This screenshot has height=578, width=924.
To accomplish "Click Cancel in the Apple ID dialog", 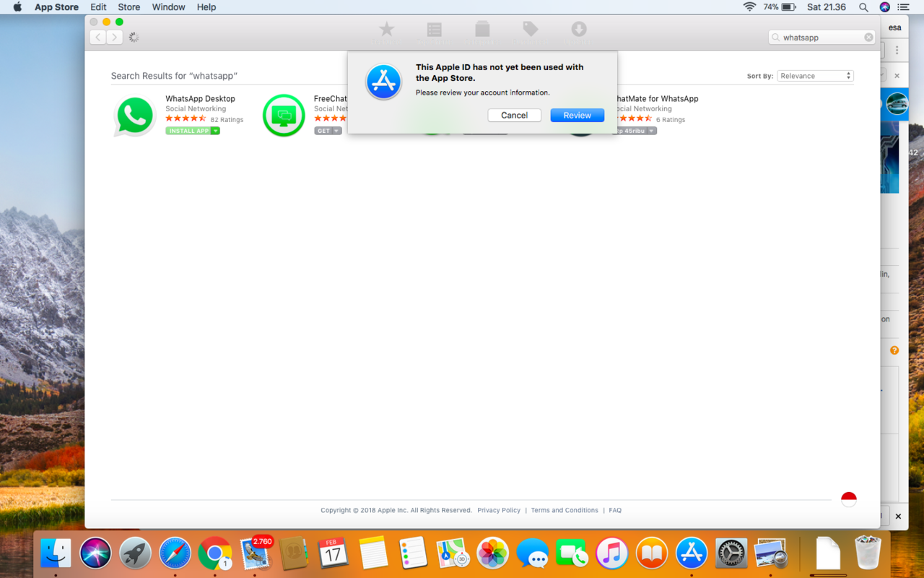I will click(514, 116).
